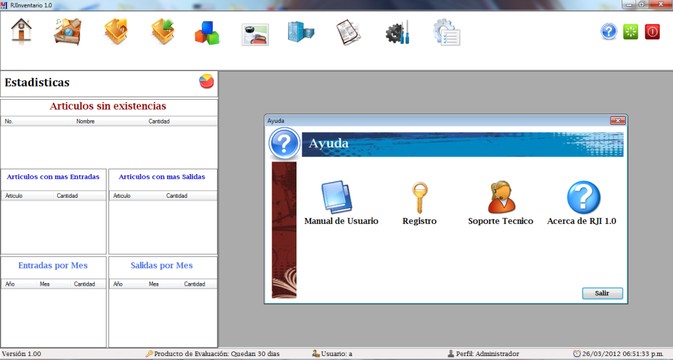Image resolution: width=673 pixels, height=360 pixels.
Task: Click the catalog box with globe icon
Action: pos(67,31)
